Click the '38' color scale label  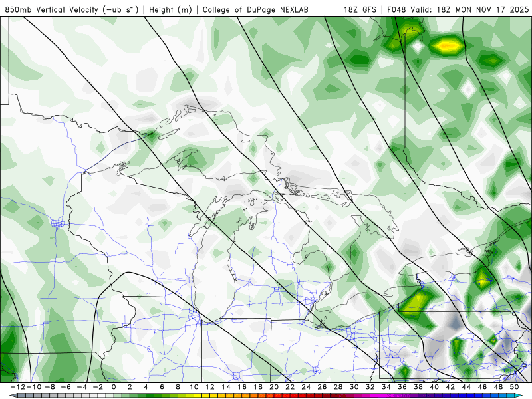pyautogui.click(x=418, y=387)
